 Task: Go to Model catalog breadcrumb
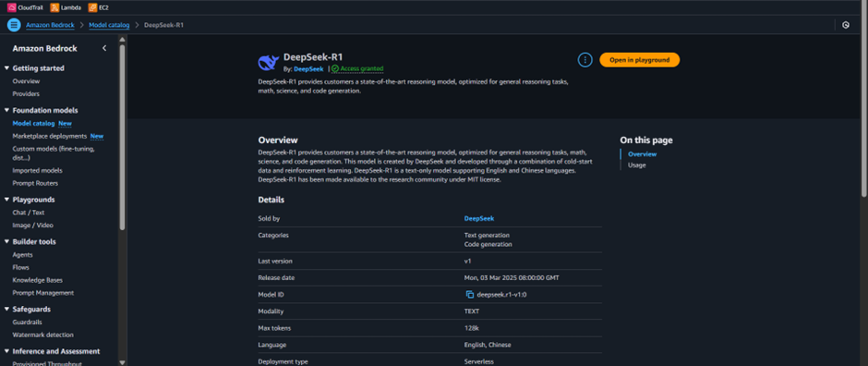(x=109, y=25)
